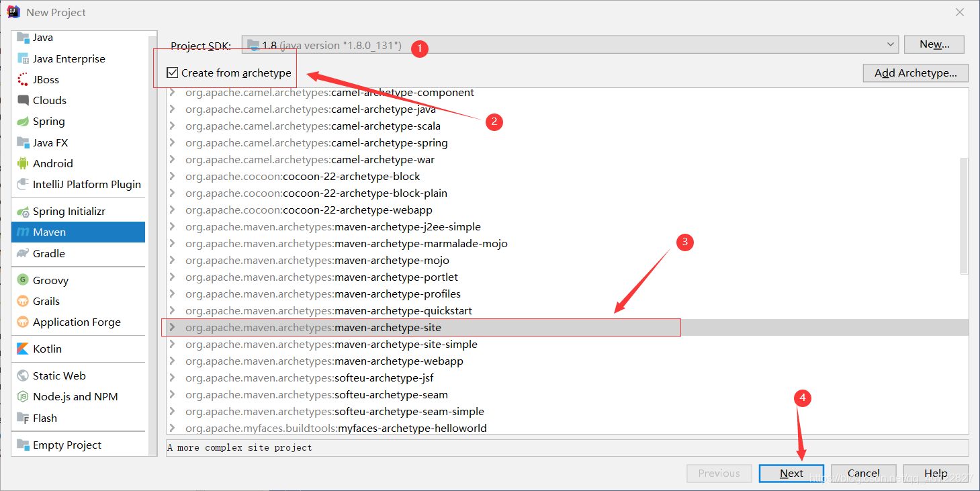Click the Gradle elephant icon
Image resolution: width=980 pixels, height=491 pixels.
(x=23, y=253)
